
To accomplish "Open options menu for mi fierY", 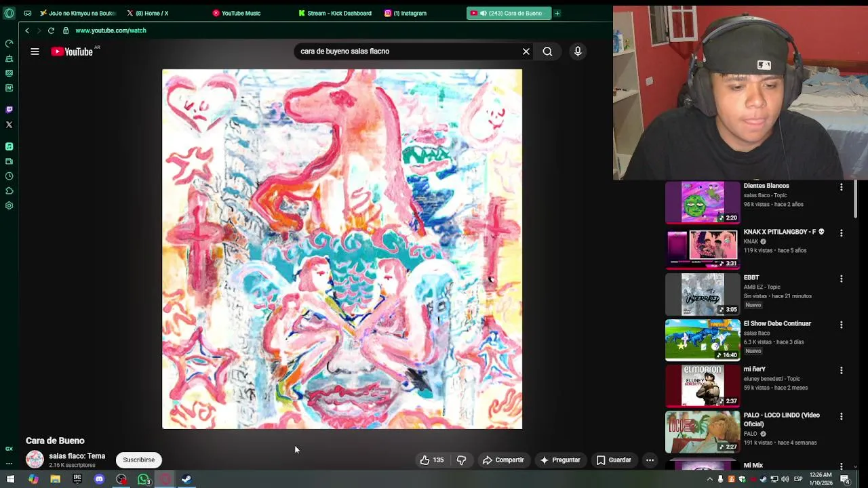I will [842, 371].
